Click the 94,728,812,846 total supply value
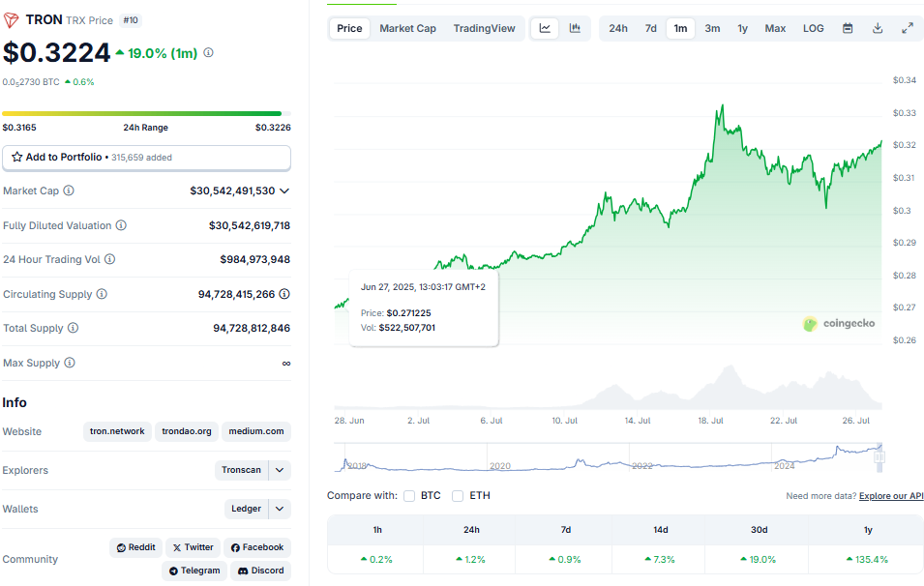Image resolution: width=924 pixels, height=586 pixels. click(x=252, y=328)
